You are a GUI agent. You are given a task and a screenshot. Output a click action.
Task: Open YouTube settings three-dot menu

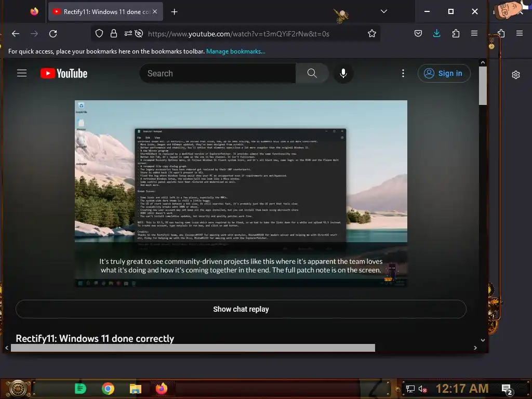[403, 73]
